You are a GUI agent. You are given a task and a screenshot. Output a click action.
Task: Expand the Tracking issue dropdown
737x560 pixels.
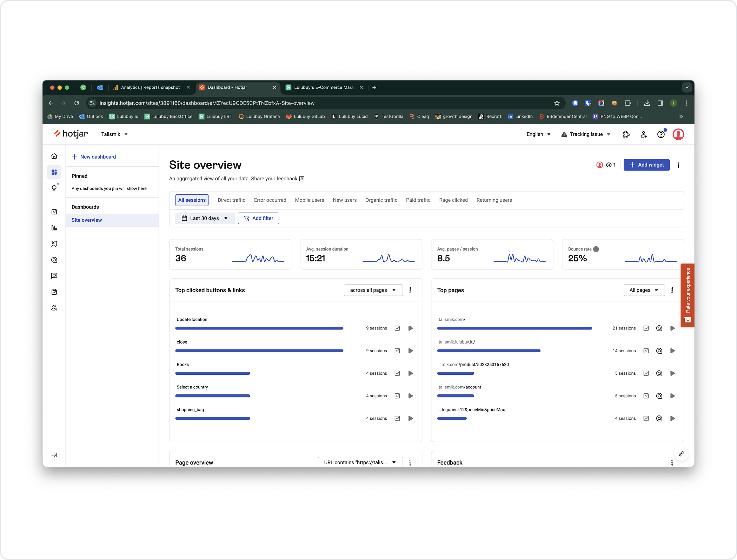coord(586,134)
